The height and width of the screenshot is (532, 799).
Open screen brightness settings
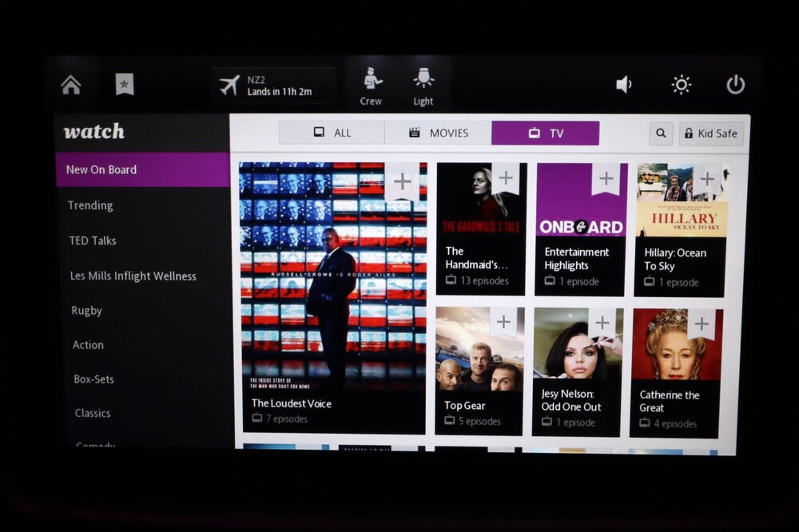(680, 84)
